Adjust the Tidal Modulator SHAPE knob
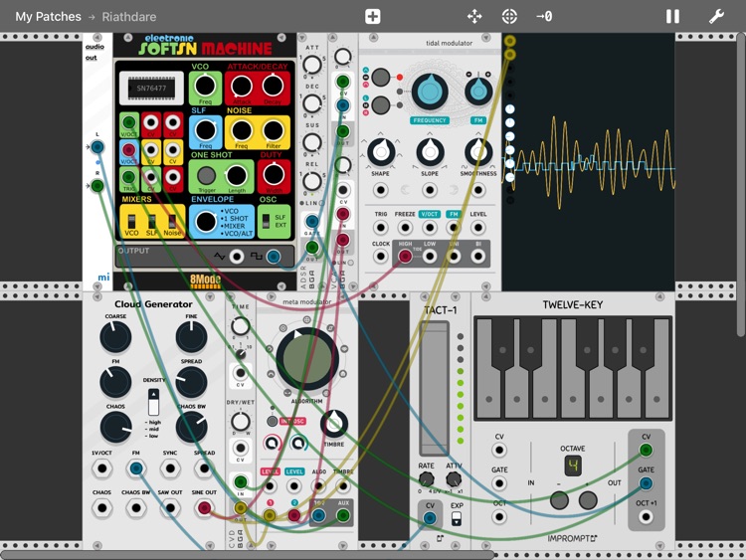Screen dimensions: 746x560 click(x=381, y=152)
